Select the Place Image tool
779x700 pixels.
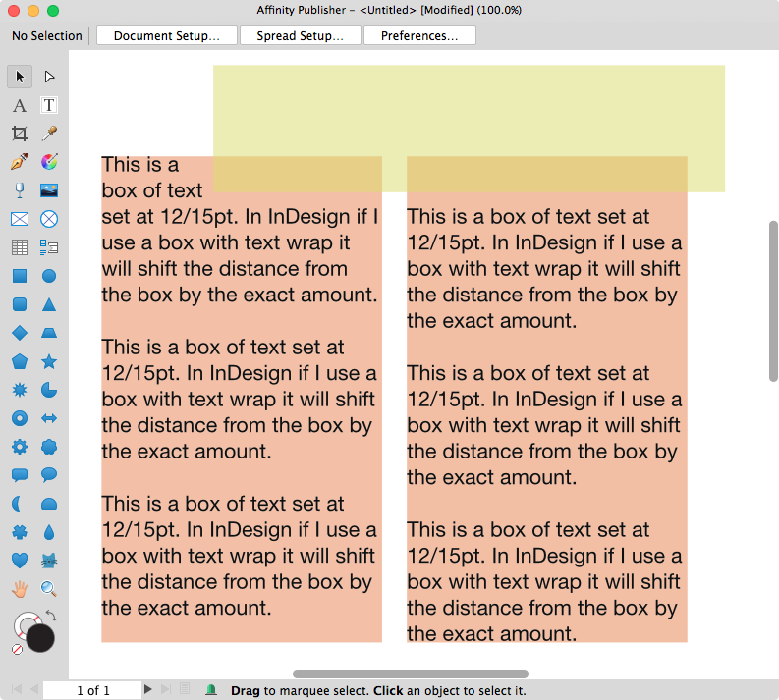coord(49,190)
